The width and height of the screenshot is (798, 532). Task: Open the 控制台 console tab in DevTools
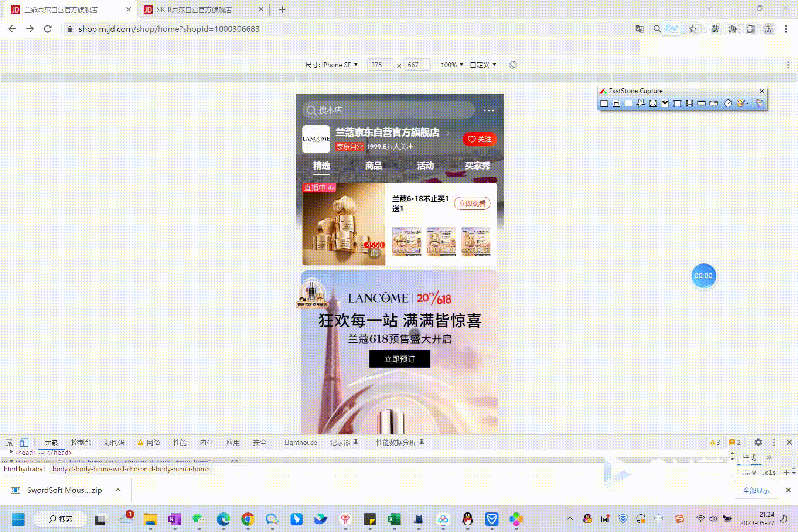(x=81, y=442)
